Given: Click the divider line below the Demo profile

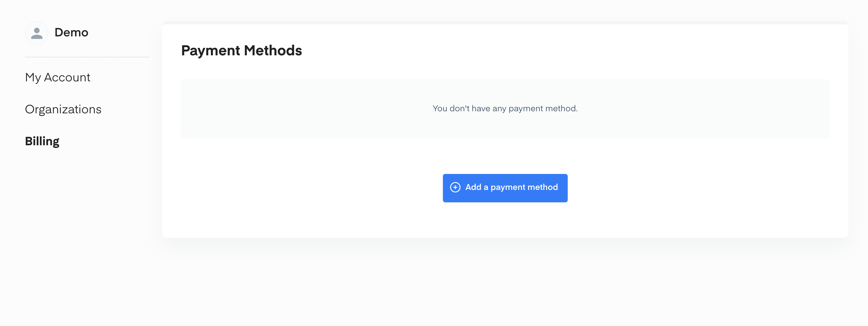Looking at the screenshot, I should point(87,57).
